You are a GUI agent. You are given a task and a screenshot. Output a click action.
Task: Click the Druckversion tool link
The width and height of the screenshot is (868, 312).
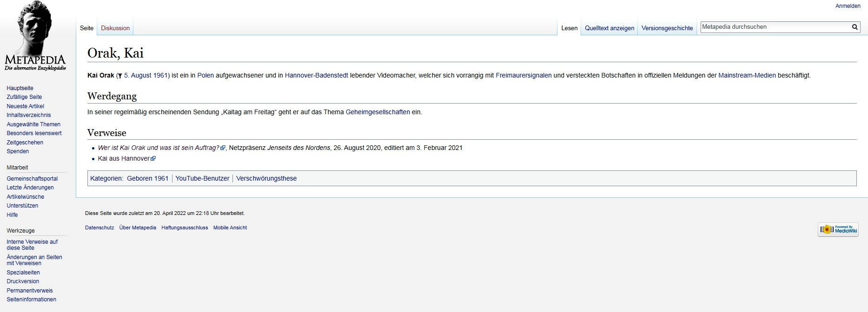[x=23, y=281]
